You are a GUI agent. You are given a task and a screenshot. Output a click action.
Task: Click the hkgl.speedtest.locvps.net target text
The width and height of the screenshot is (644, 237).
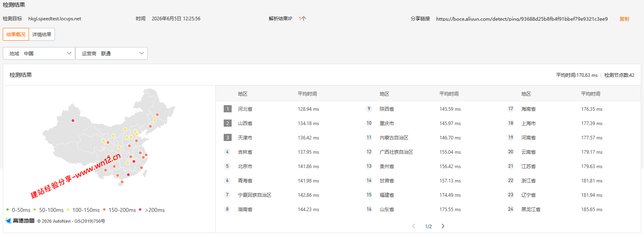[55, 19]
